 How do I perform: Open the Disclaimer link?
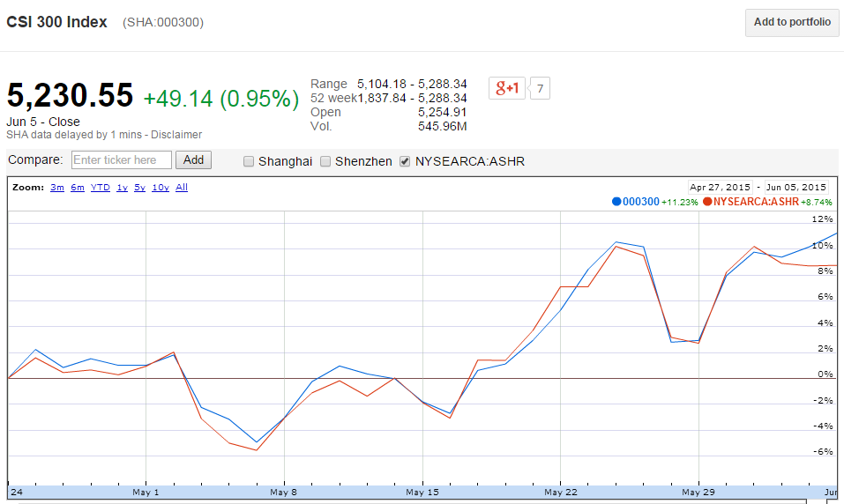(x=176, y=135)
